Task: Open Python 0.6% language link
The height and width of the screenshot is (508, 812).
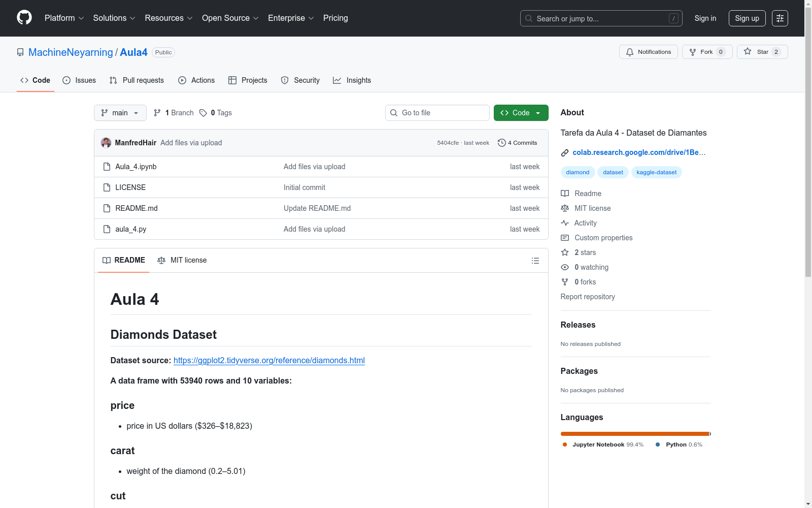Action: (679, 444)
